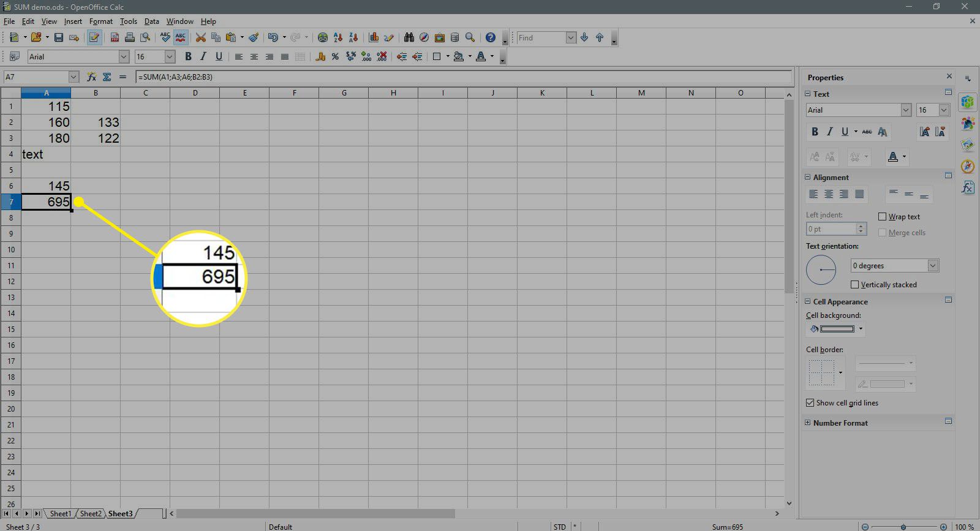980x531 pixels.
Task: Open sidebar Navigator compass icon
Action: 968,166
